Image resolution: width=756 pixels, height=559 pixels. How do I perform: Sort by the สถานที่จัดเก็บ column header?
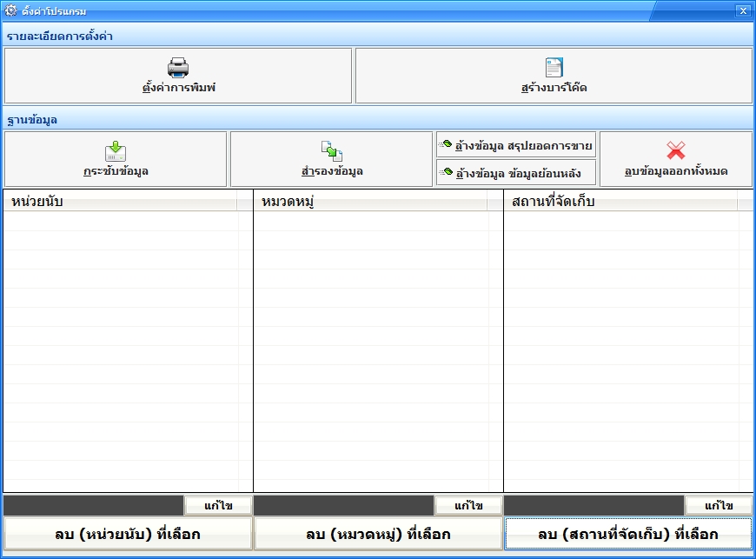tap(620, 202)
